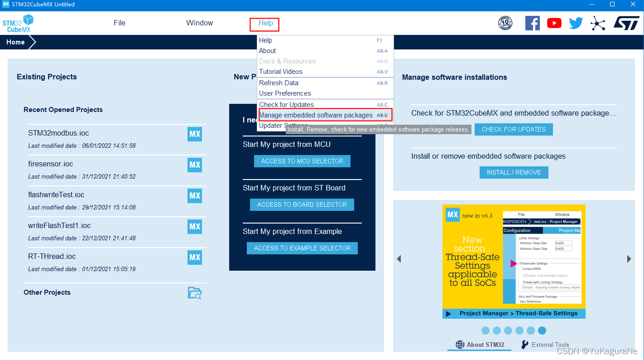
Task: Click the 'Existing Projects' heading
Action: point(47,77)
